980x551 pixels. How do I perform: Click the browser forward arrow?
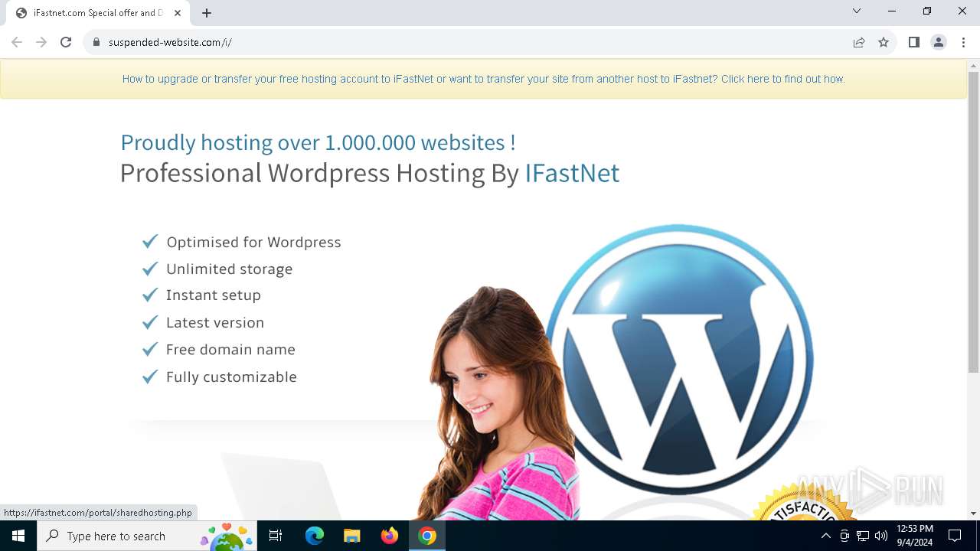pyautogui.click(x=41, y=42)
